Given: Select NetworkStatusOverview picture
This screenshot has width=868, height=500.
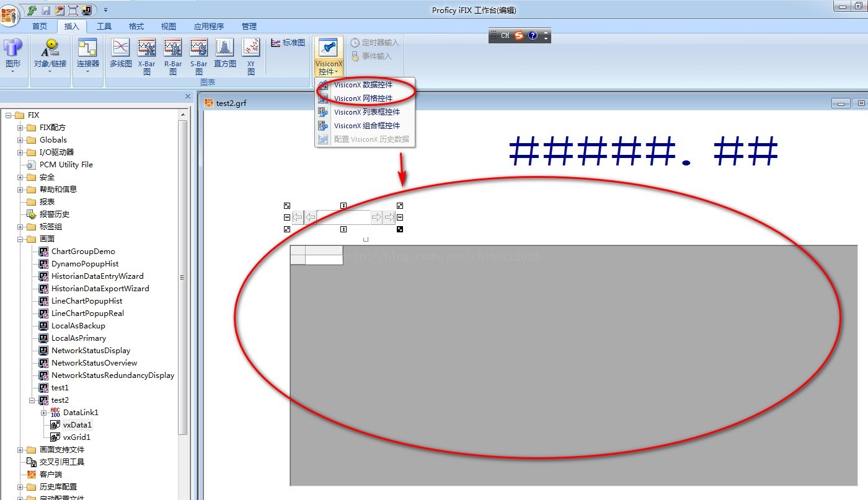Looking at the screenshot, I should coord(94,363).
